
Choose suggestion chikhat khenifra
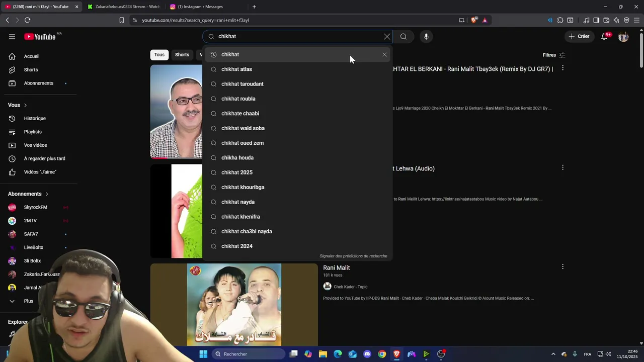[297, 217]
